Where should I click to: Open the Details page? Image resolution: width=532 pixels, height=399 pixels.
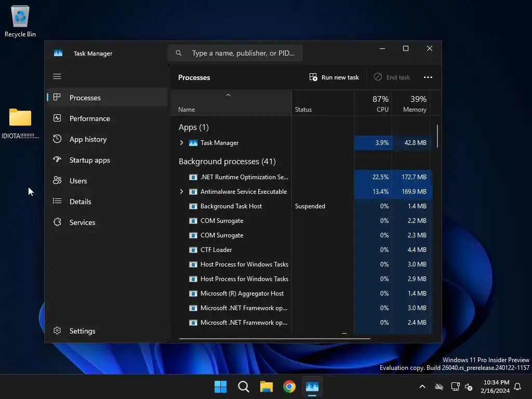click(107, 202)
